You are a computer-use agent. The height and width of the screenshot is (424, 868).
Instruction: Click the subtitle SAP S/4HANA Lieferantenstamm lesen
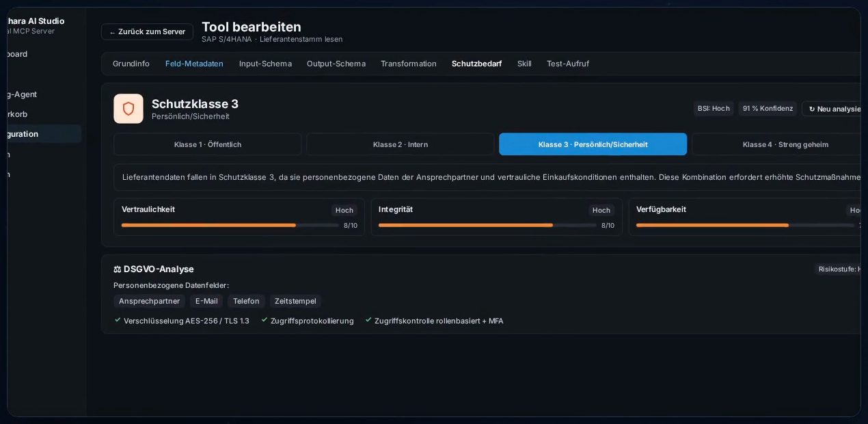[x=272, y=40]
